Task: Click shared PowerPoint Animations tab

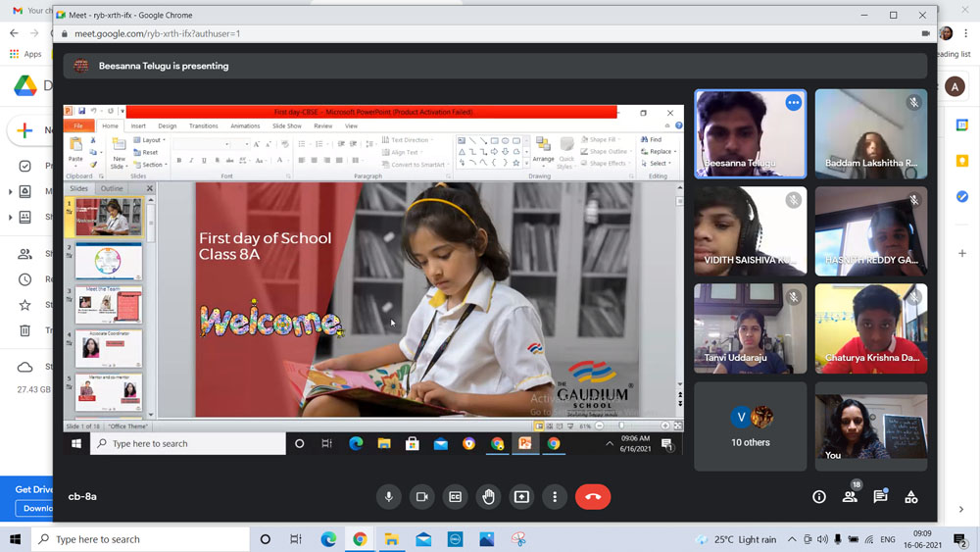Action: (245, 125)
